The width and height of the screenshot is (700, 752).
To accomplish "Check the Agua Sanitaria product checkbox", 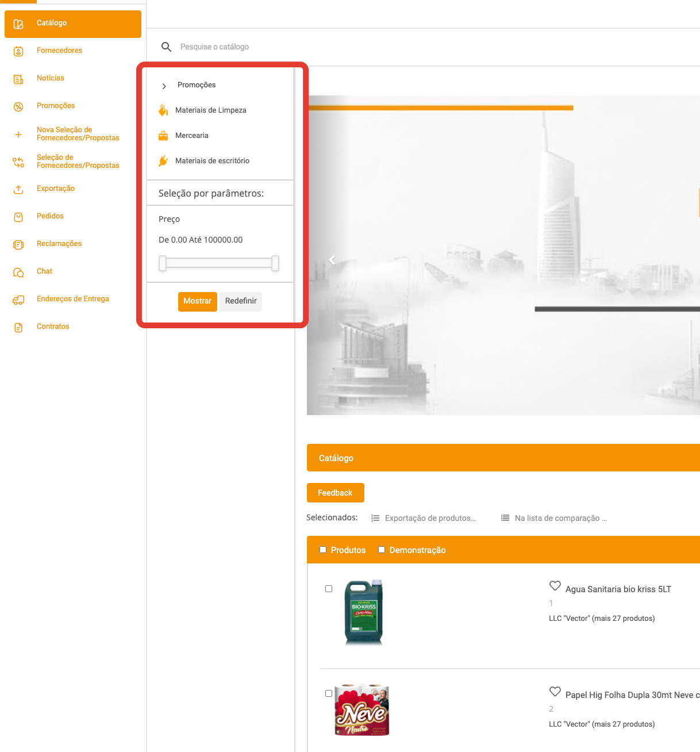I will pyautogui.click(x=329, y=589).
